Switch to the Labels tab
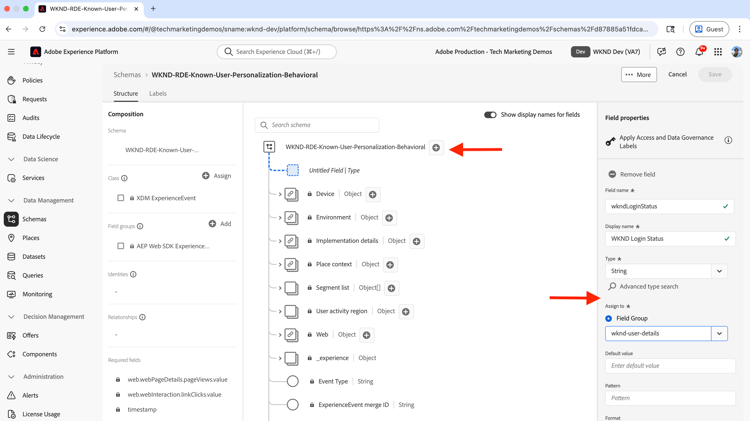750x421 pixels. pyautogui.click(x=158, y=94)
